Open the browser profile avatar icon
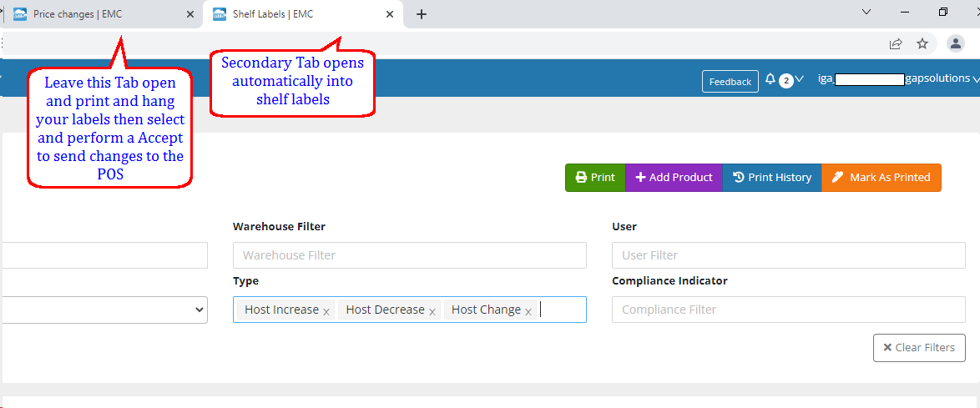The width and height of the screenshot is (980, 408). pos(956,43)
